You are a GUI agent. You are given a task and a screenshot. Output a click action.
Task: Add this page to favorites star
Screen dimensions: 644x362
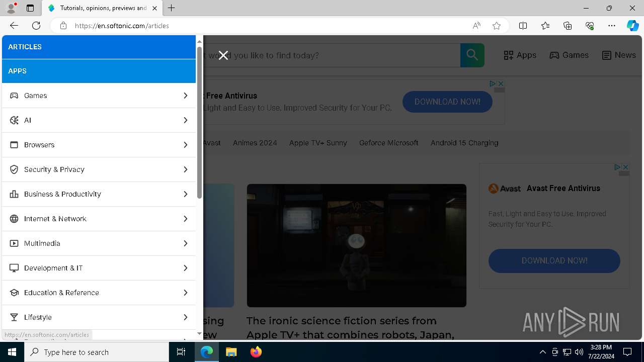(497, 26)
